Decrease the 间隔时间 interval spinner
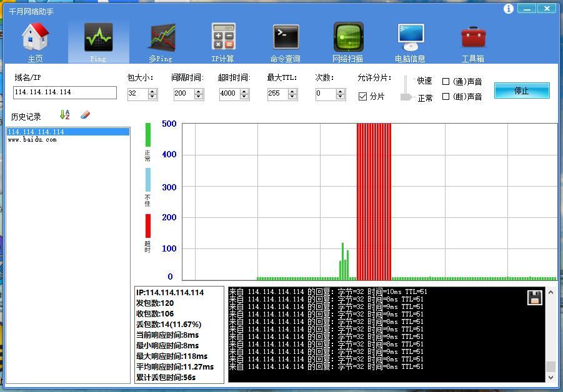 [199, 96]
